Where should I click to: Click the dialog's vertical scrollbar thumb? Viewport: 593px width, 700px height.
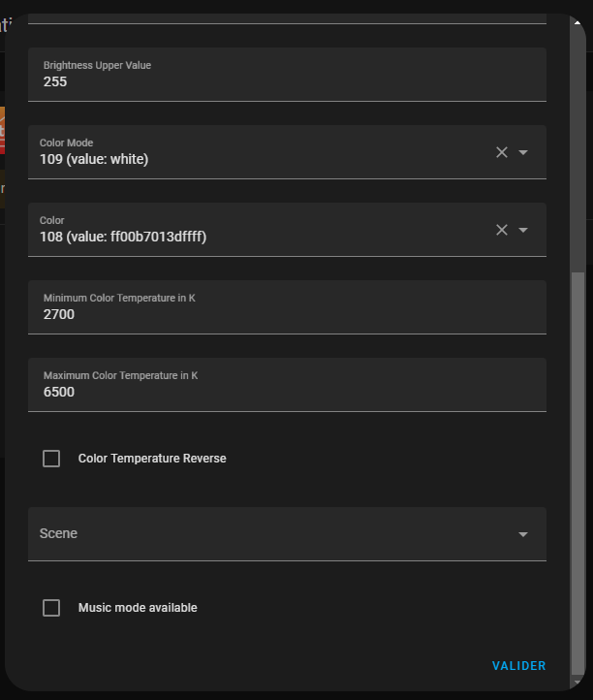577,465
